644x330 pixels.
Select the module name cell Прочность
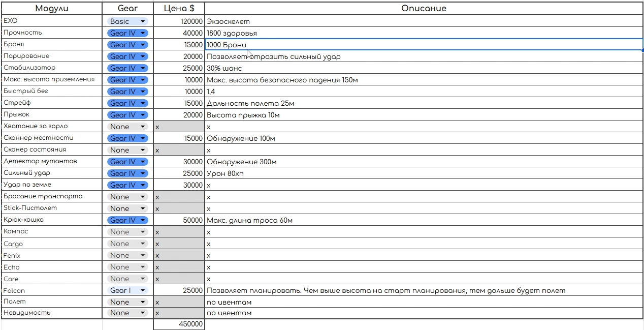(52, 33)
